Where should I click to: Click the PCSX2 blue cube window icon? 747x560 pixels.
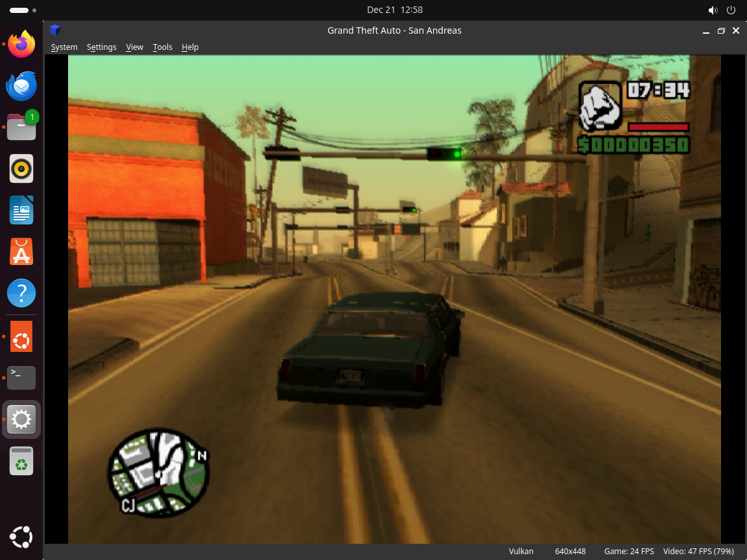55,30
